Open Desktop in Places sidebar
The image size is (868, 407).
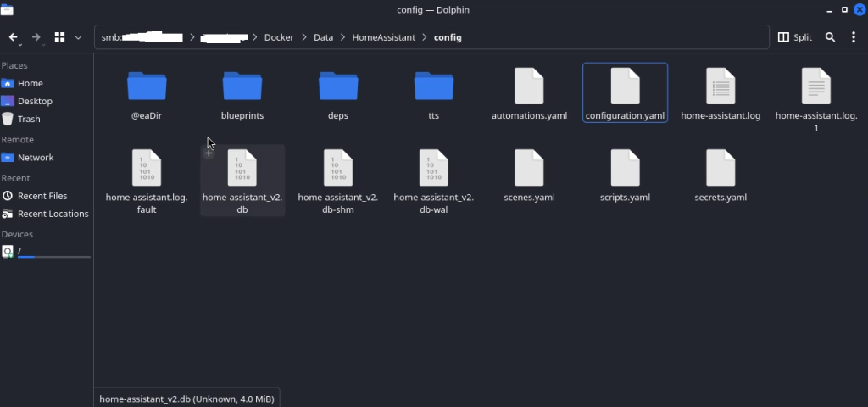(35, 101)
